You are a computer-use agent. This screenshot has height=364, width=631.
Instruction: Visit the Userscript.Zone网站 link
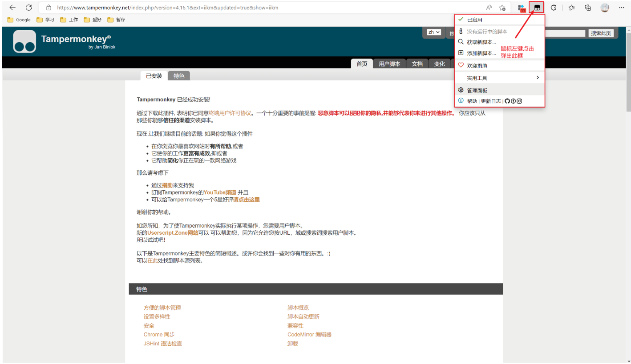[x=173, y=233]
